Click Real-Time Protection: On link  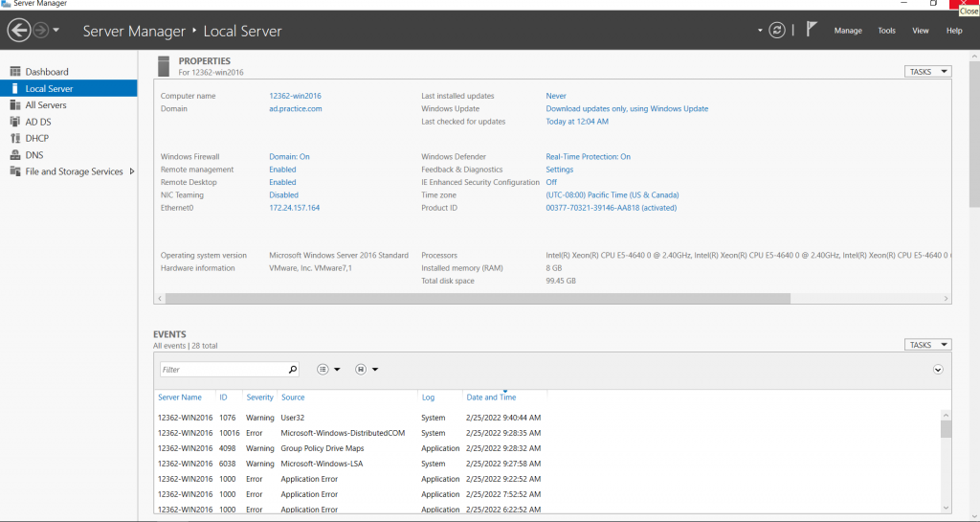tap(589, 157)
